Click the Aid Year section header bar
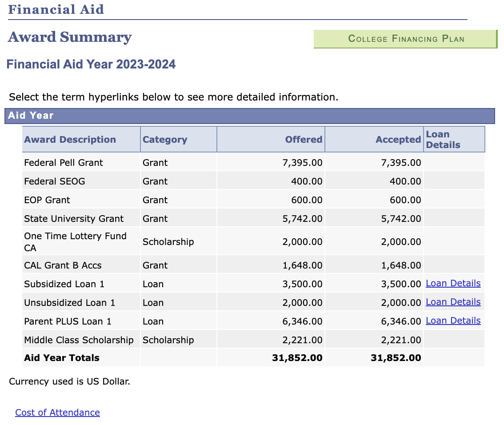Screen dimensions: 504x425 250,116
